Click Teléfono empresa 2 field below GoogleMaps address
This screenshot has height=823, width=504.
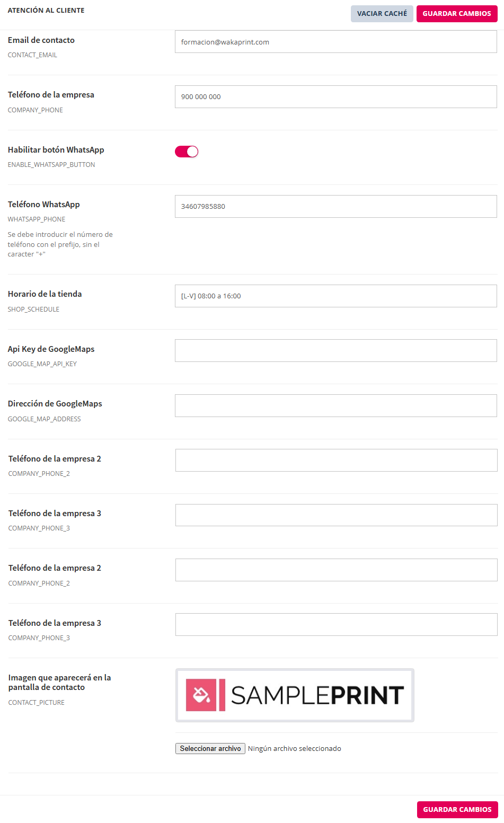coord(336,461)
